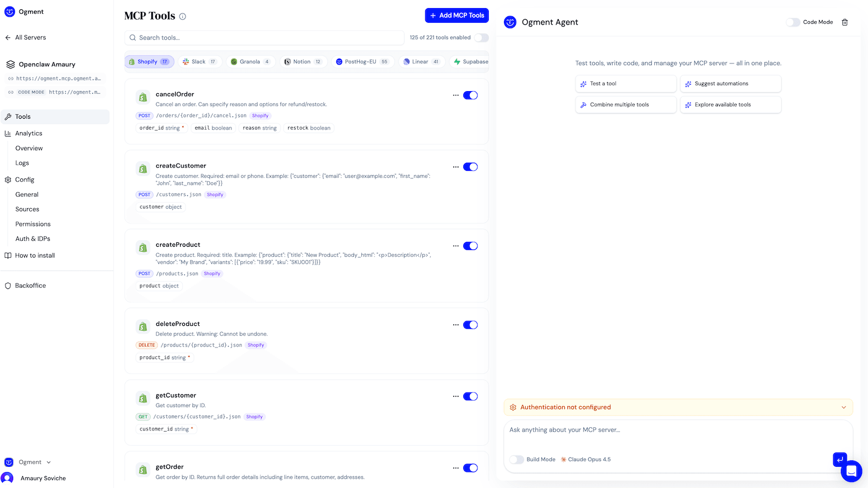Viewport: 868px width, 488px height.
Task: Open Auth & IDPs settings
Action: tap(33, 239)
